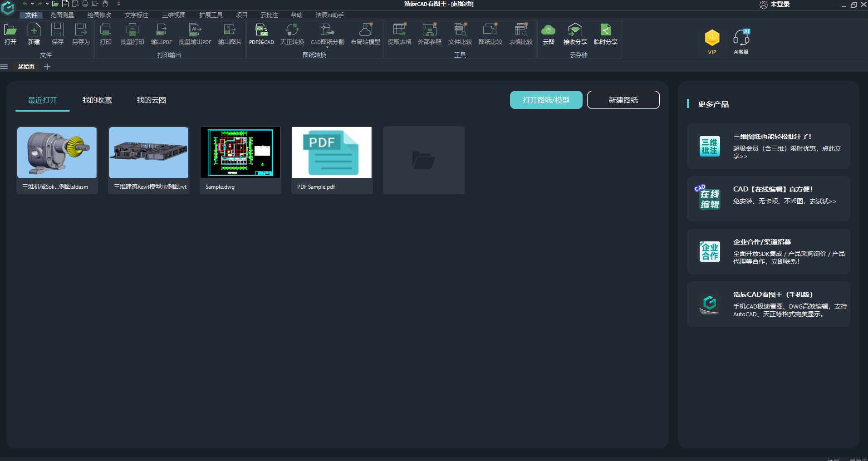Open the customize quick access toolbar dropdown
The image size is (868, 461).
coord(118,4)
